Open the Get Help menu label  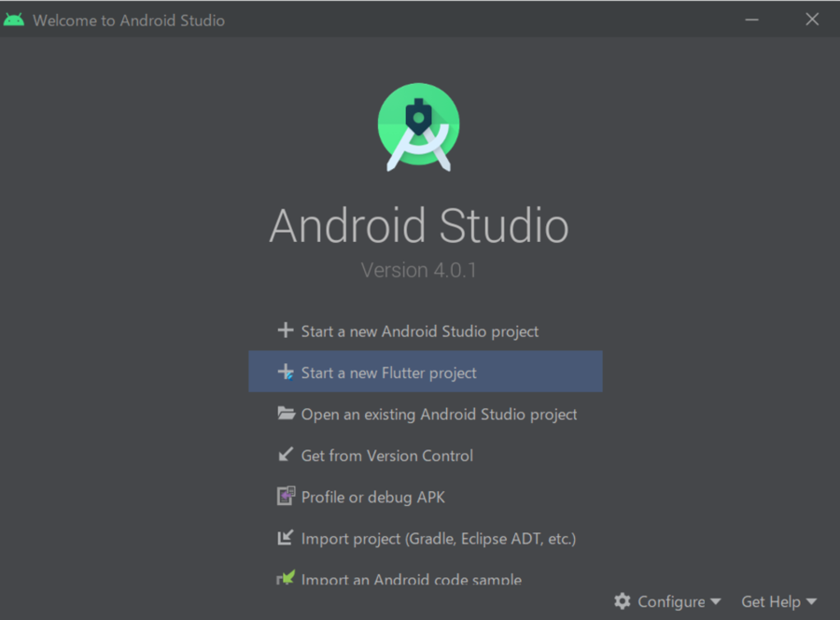pos(771,601)
